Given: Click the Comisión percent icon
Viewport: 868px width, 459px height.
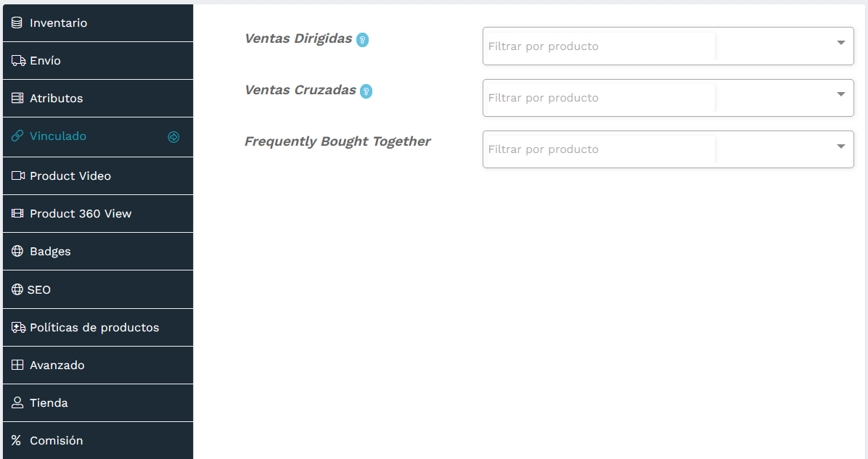Looking at the screenshot, I should pyautogui.click(x=17, y=441).
